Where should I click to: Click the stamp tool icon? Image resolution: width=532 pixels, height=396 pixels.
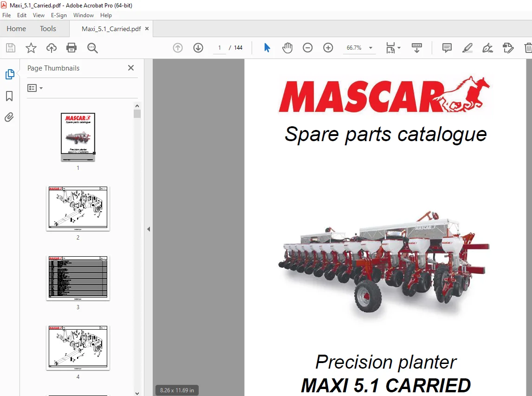tap(508, 48)
